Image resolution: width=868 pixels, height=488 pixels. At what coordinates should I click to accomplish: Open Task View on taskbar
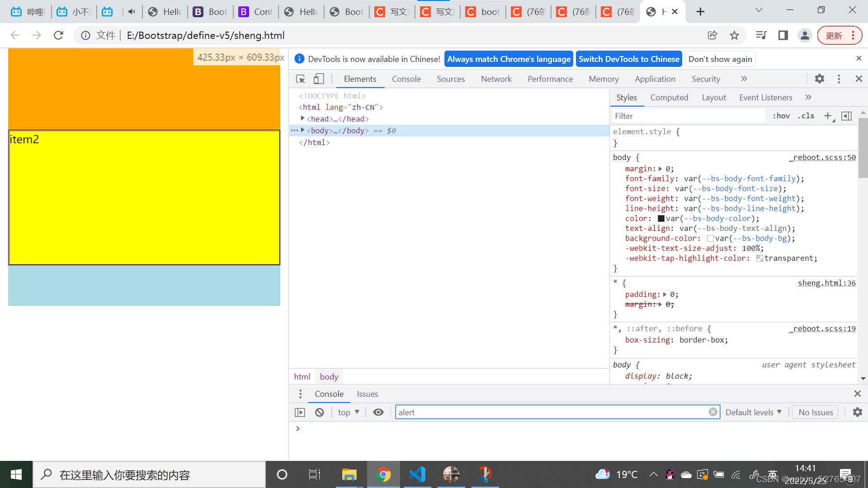point(315,474)
